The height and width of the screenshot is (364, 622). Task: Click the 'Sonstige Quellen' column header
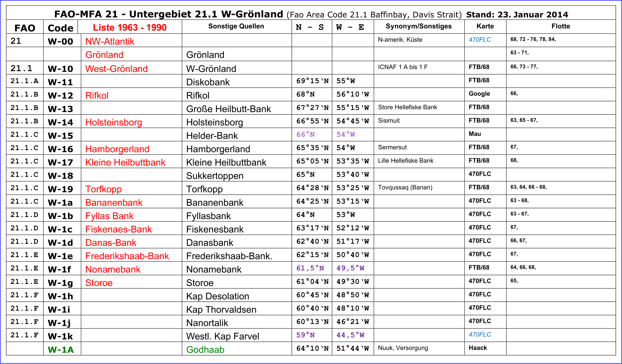point(236,26)
